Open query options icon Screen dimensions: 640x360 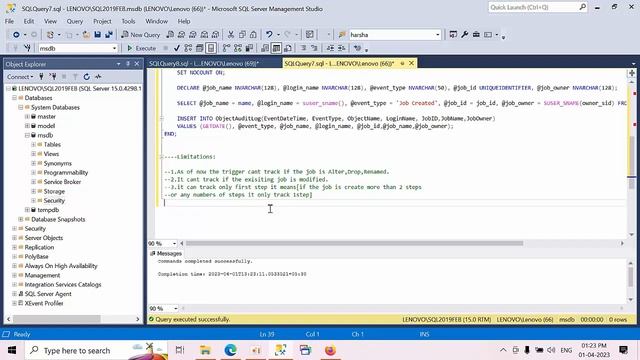199,48
